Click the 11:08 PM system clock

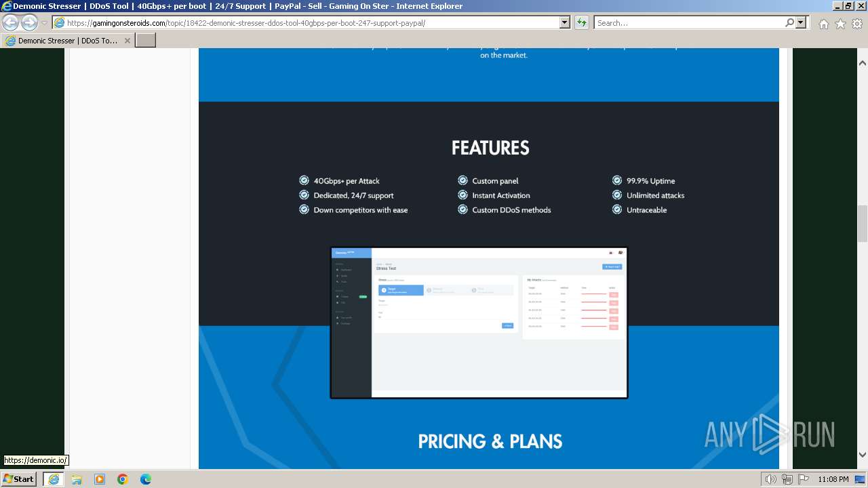(833, 479)
